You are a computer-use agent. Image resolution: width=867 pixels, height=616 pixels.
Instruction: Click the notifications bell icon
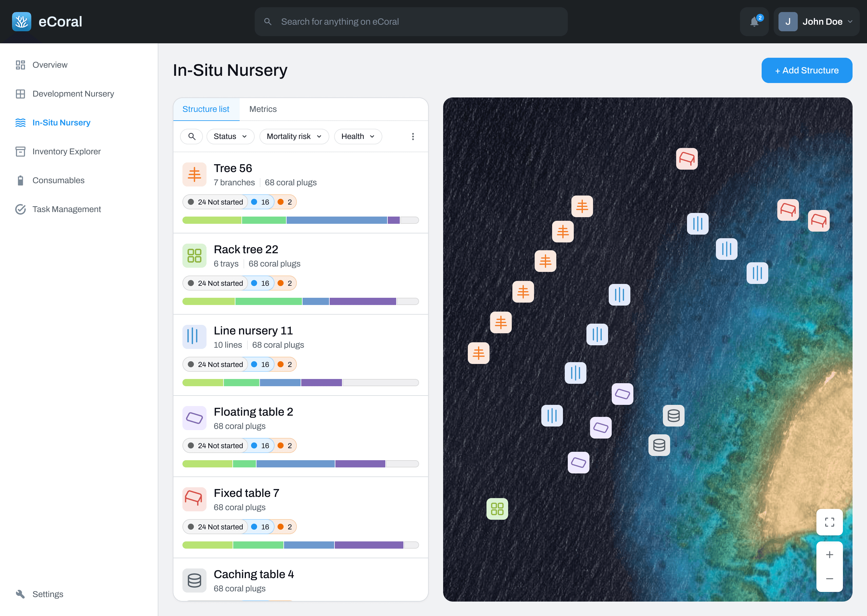point(754,22)
